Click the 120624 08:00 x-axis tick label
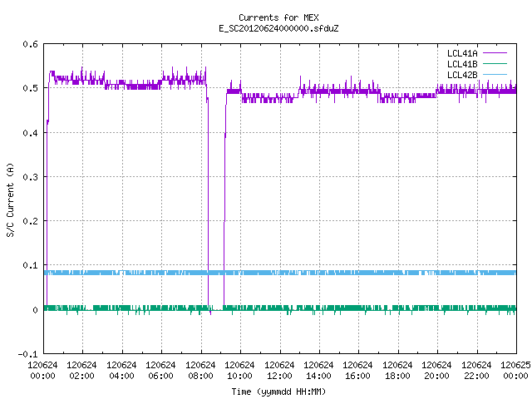 pos(200,370)
